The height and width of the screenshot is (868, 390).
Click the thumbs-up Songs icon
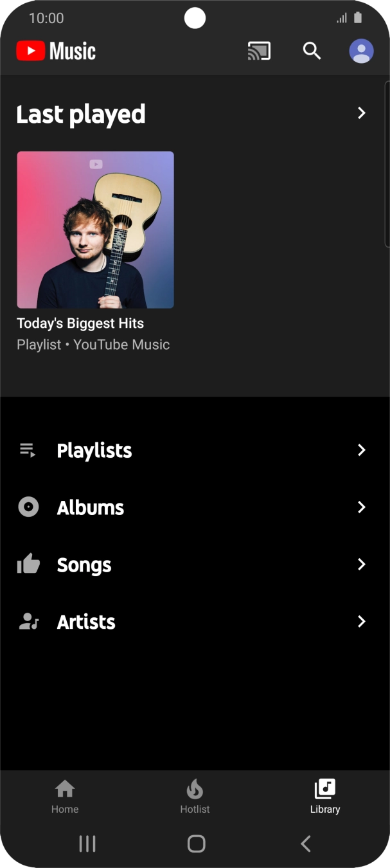coord(27,565)
